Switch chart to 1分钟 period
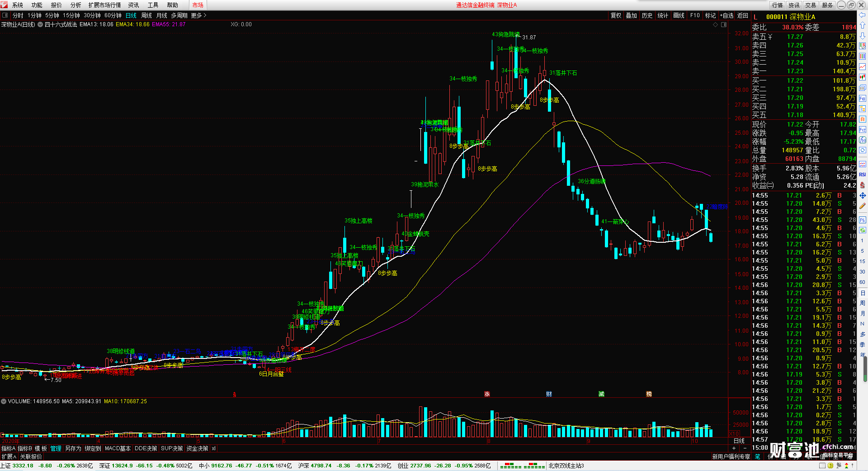 point(34,15)
